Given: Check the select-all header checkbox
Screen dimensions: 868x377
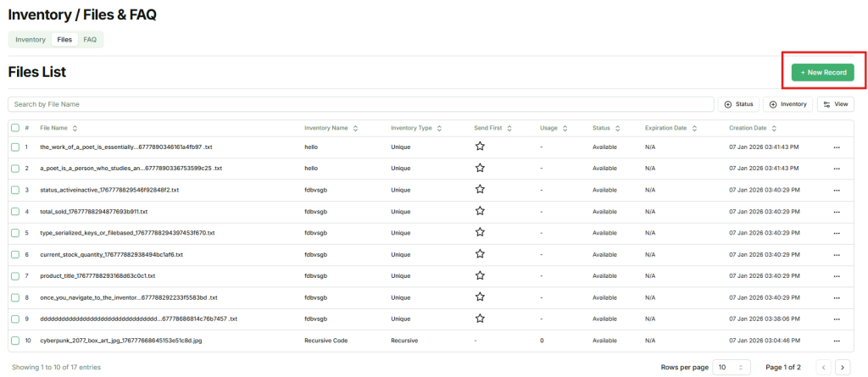Looking at the screenshot, I should point(15,128).
